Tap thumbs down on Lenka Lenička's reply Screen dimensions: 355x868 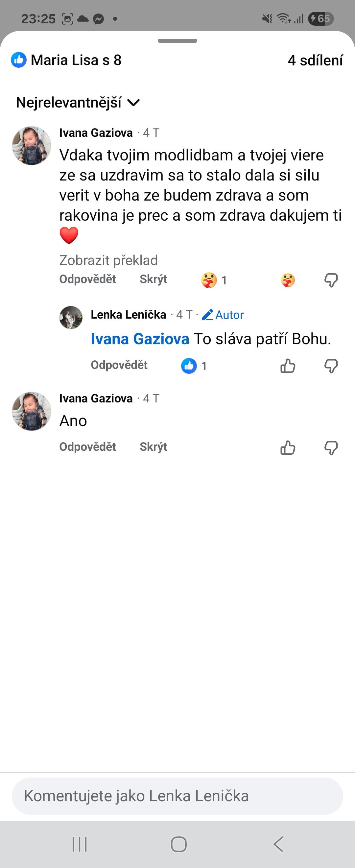(x=331, y=366)
